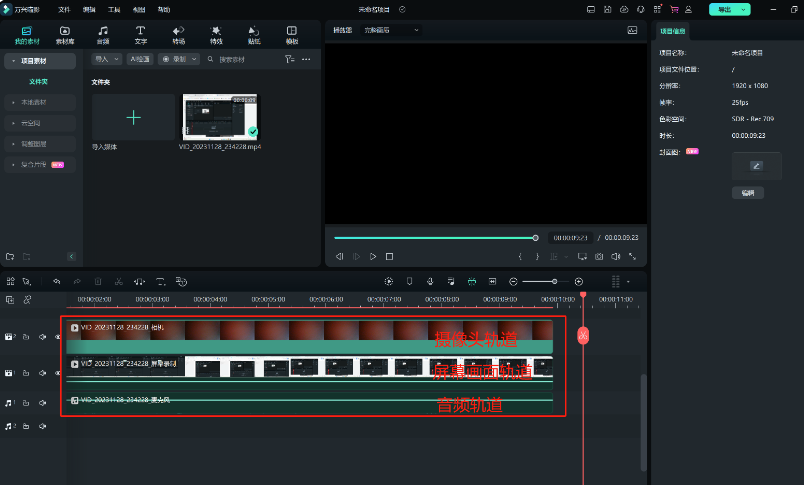Open the 文件 (File) menu

[x=64, y=9]
